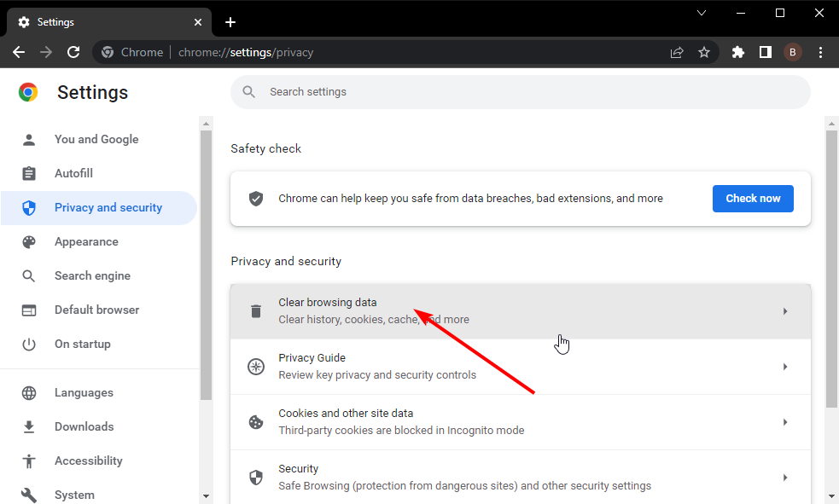Expand the Privacy Guide arrow
Image resolution: width=839 pixels, height=504 pixels.
tap(785, 367)
